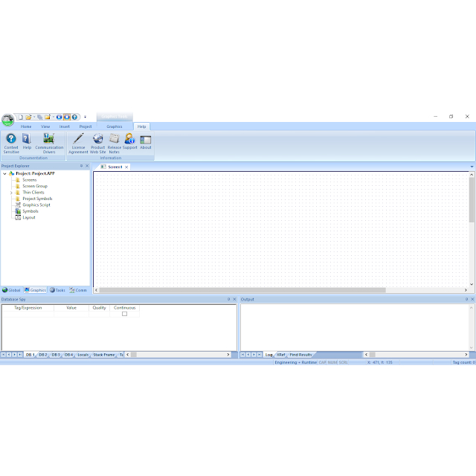Click the horizontal scrollbar of the Screen1 canvas
The image size is (476, 476).
tap(242, 290)
